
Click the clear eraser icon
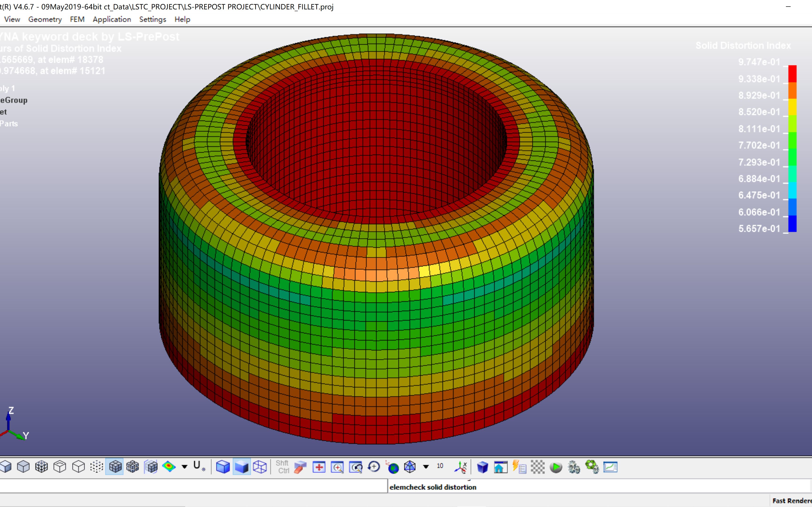pyautogui.click(x=300, y=467)
